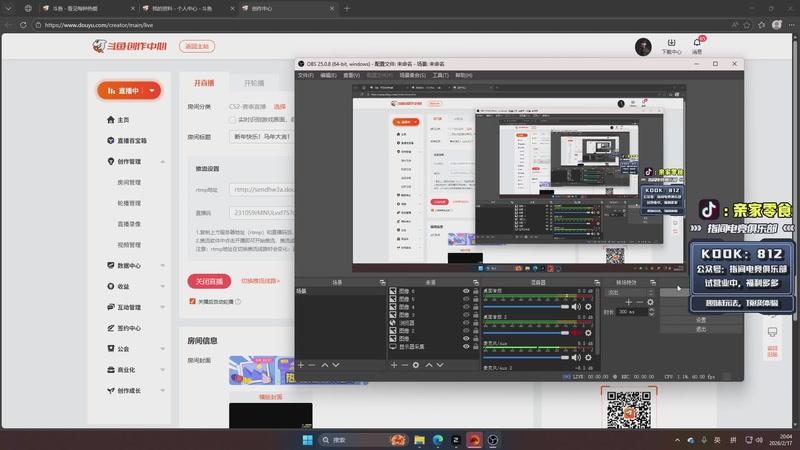Click 返回主站 button in header
800x450 pixels.
pyautogui.click(x=197, y=46)
